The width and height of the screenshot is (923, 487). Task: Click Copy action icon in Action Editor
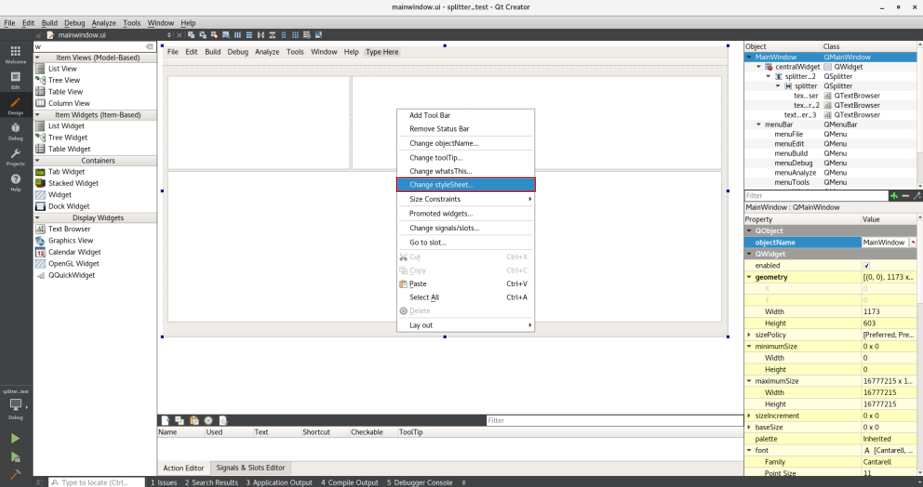tap(180, 420)
